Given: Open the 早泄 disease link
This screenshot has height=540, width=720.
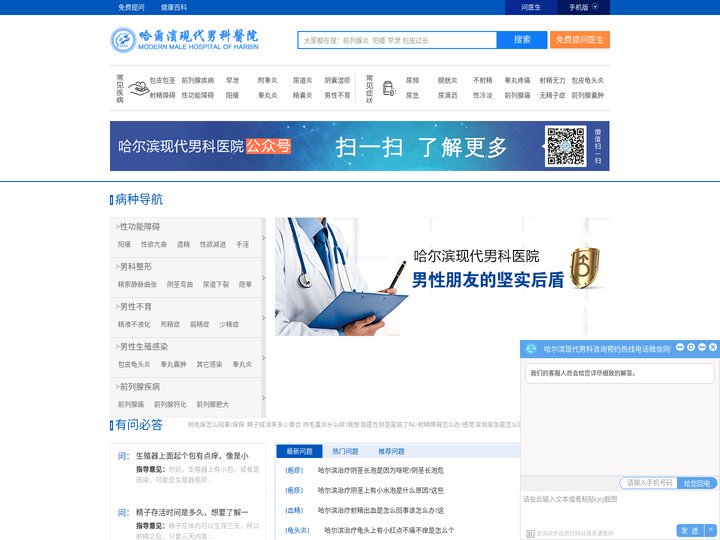Looking at the screenshot, I should 232,80.
